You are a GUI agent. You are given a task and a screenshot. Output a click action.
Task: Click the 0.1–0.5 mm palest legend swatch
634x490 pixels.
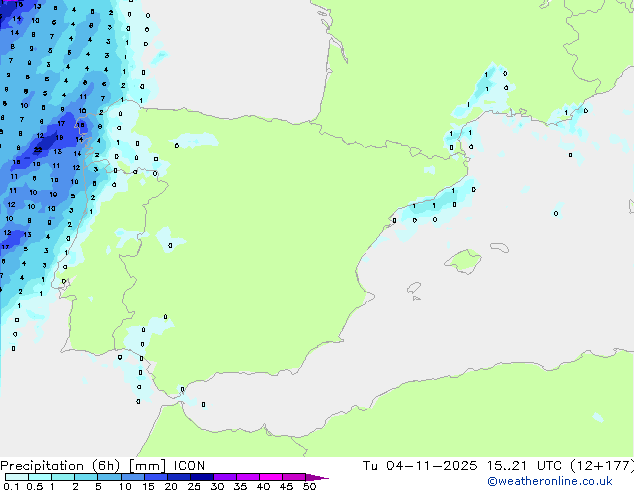click(17, 477)
